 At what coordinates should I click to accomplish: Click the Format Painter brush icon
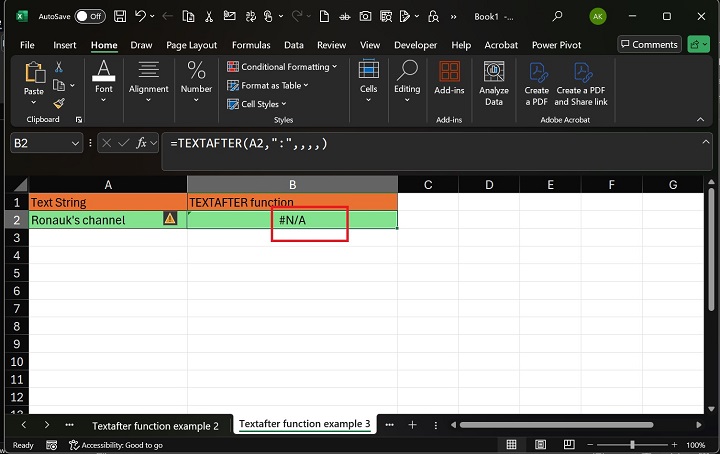pos(58,103)
